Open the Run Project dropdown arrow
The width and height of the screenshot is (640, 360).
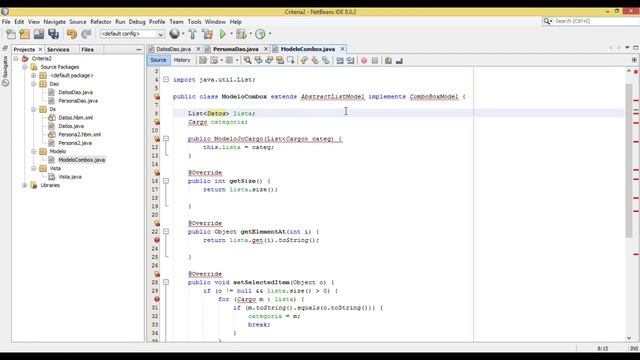231,34
